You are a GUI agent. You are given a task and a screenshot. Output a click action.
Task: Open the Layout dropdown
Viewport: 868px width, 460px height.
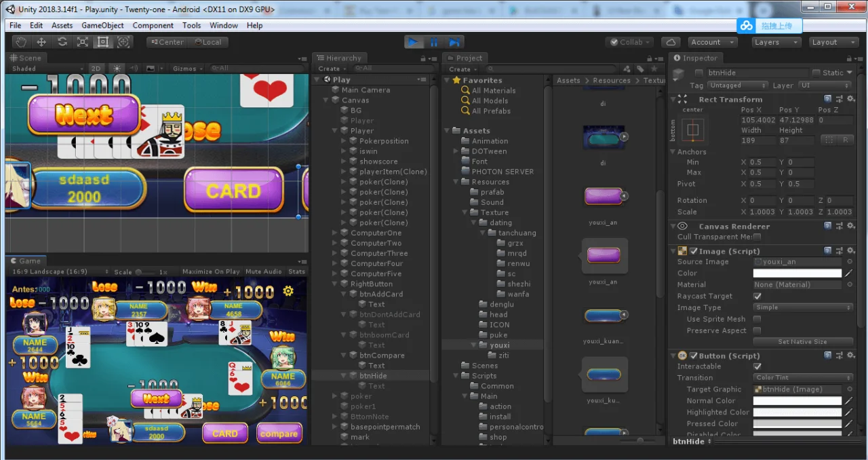833,42
